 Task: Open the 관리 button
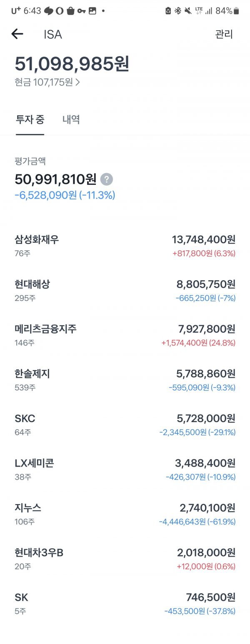(x=224, y=34)
